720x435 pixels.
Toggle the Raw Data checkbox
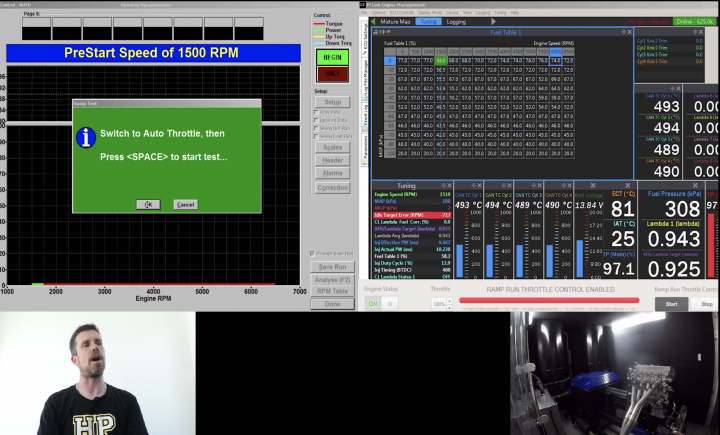click(316, 112)
